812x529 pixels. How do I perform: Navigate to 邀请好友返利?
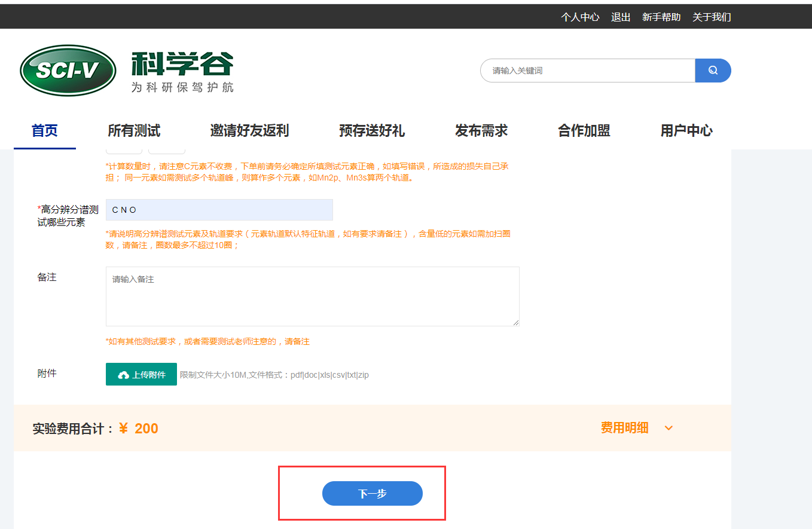pos(249,130)
